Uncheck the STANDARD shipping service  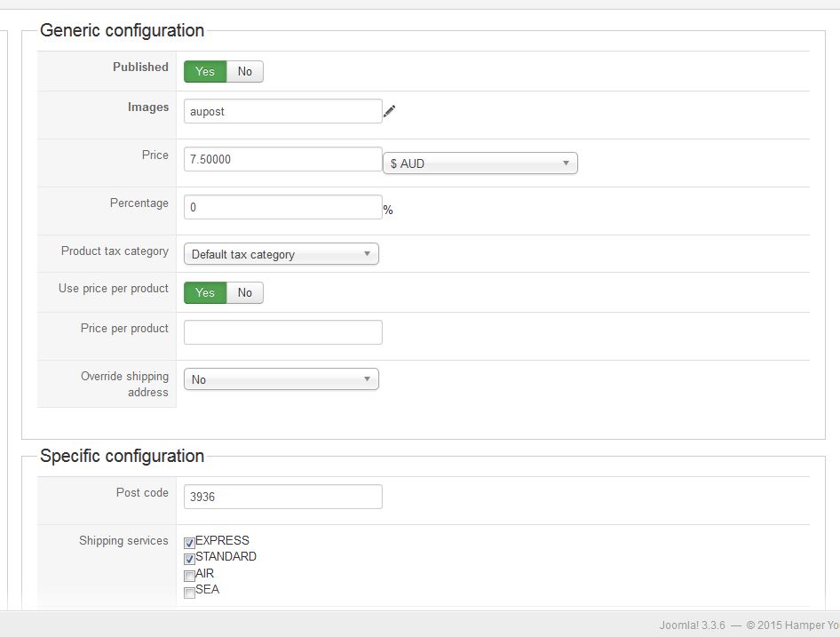coord(189,559)
